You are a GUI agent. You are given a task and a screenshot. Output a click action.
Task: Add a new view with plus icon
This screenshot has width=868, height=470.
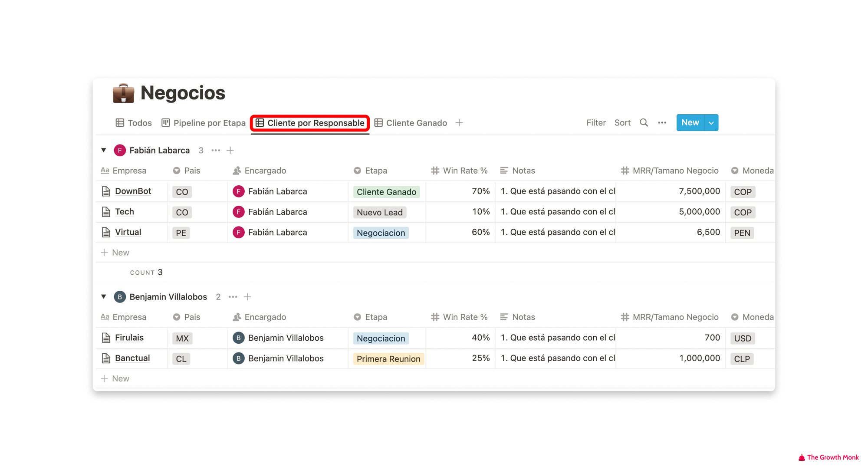(x=459, y=123)
